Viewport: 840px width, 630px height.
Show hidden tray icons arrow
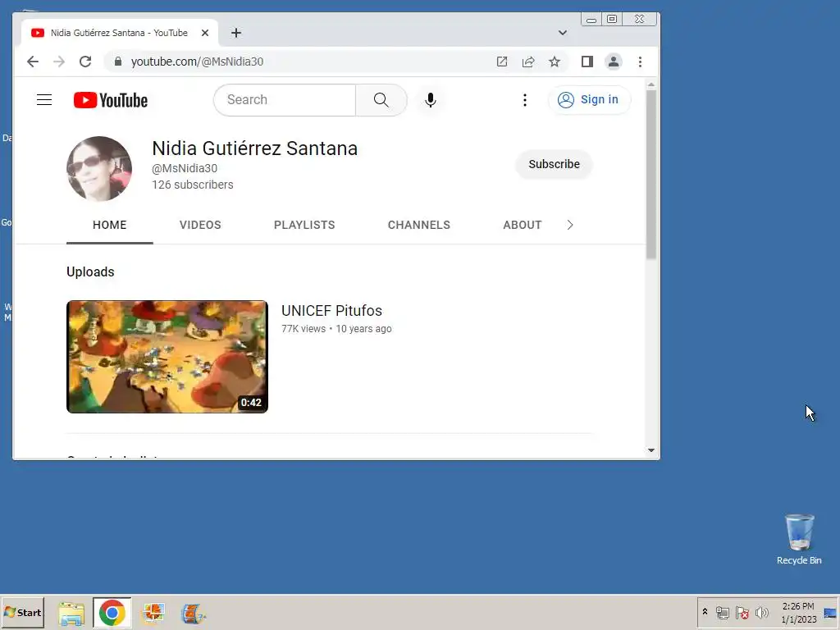point(705,612)
